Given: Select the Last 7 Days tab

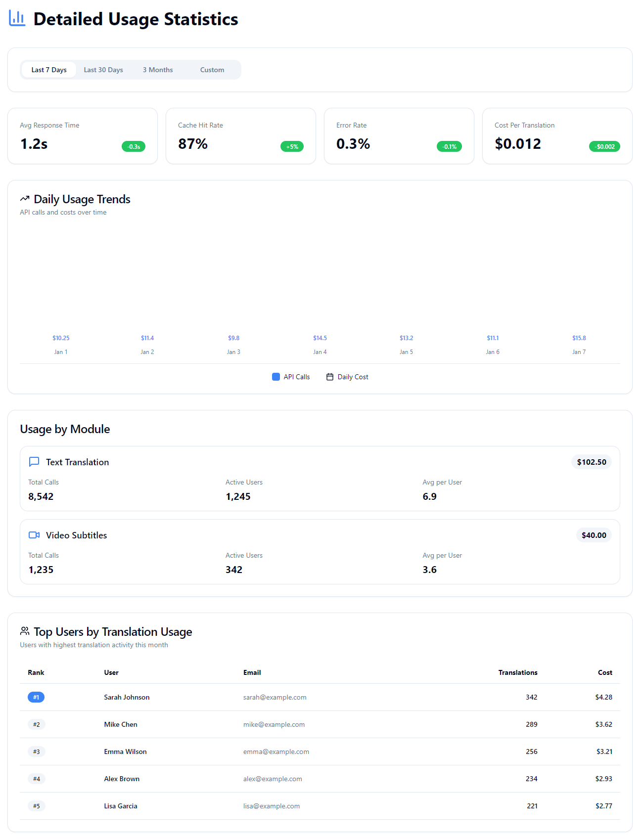Looking at the screenshot, I should [49, 70].
